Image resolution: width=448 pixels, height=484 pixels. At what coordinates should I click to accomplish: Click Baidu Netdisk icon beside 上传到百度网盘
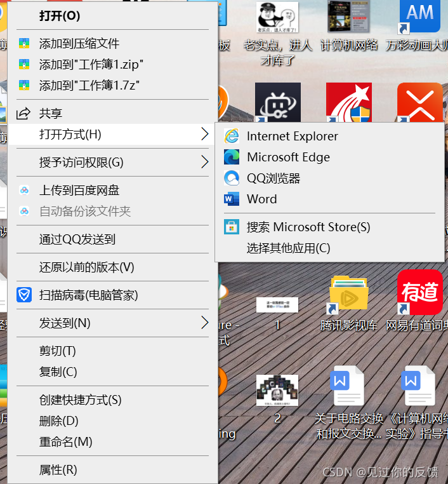point(24,190)
